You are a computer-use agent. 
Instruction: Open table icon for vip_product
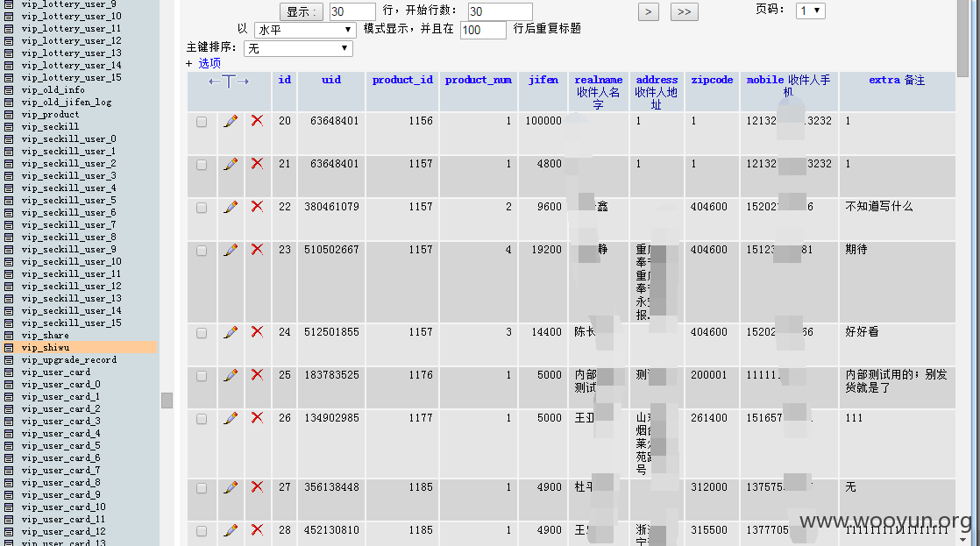point(9,115)
